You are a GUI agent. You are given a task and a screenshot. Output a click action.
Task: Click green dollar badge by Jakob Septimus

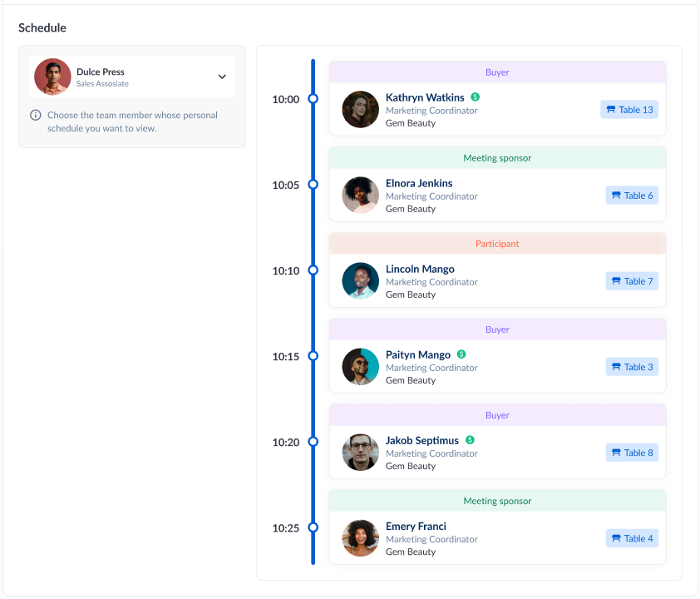470,440
